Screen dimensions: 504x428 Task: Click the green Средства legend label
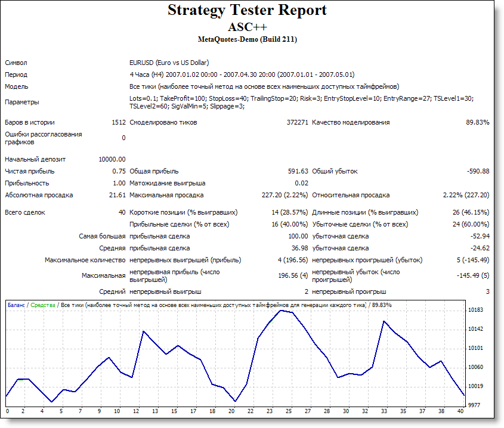point(43,305)
